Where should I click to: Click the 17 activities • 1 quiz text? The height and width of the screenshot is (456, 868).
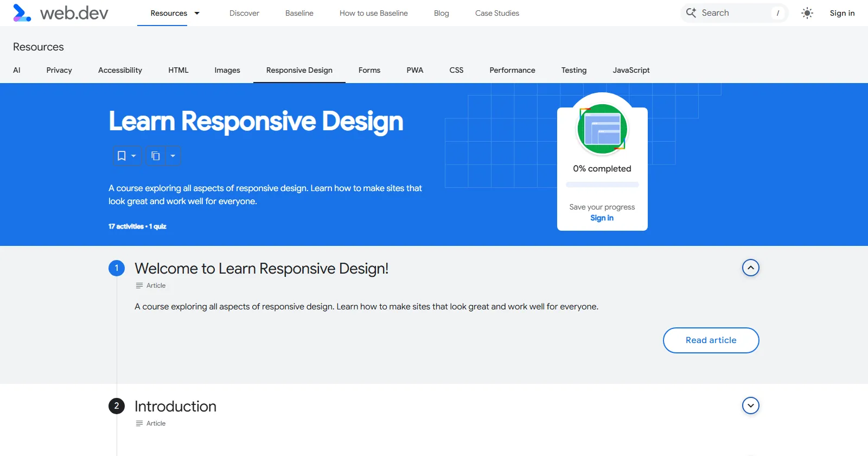[137, 226]
